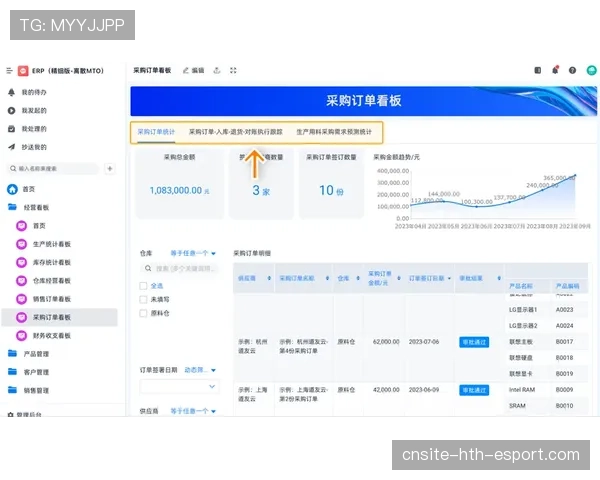Switch to 生产用料采购需求预测统计 tab
The width and height of the screenshot is (600, 480).
334,132
